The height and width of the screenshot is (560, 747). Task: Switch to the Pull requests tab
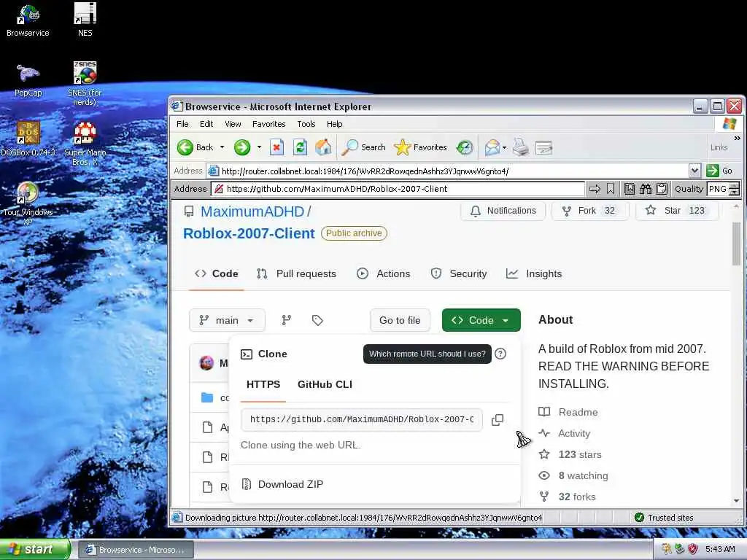coord(296,274)
